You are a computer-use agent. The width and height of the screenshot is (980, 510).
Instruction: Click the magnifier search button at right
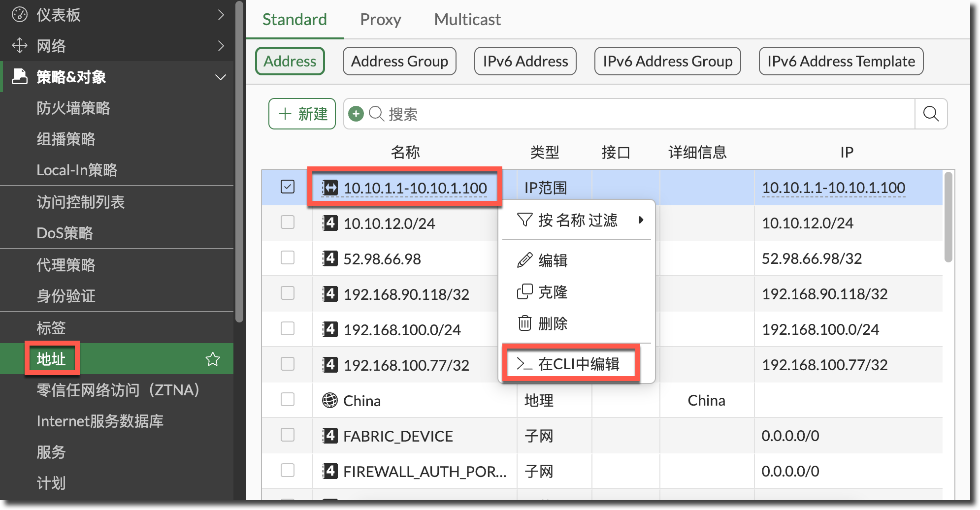[x=931, y=114]
